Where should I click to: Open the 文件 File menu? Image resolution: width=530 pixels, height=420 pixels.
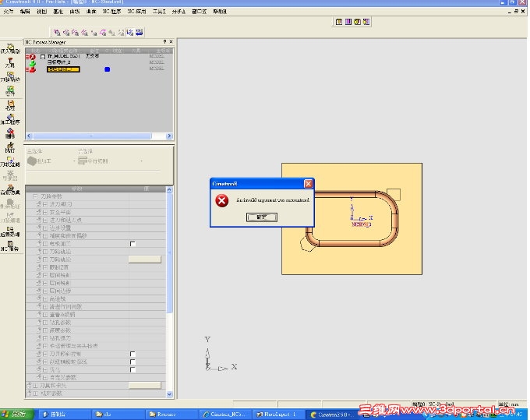click(x=9, y=12)
